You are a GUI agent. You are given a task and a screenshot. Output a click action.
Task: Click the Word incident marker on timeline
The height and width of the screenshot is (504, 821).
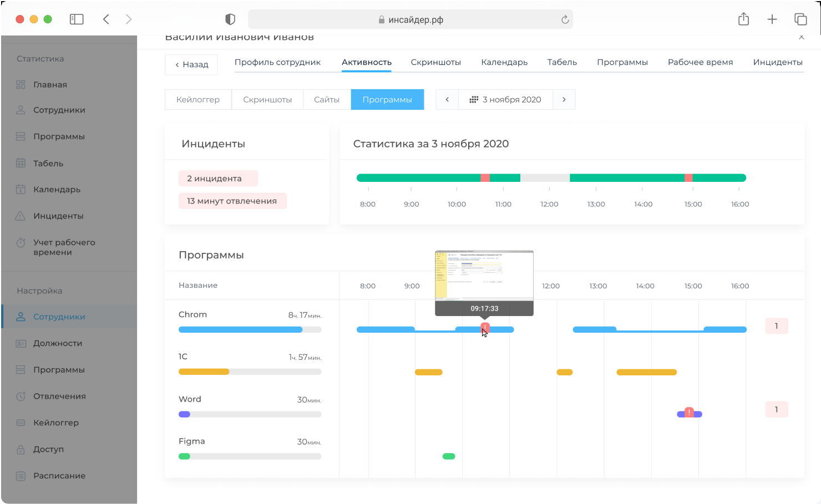(x=689, y=412)
